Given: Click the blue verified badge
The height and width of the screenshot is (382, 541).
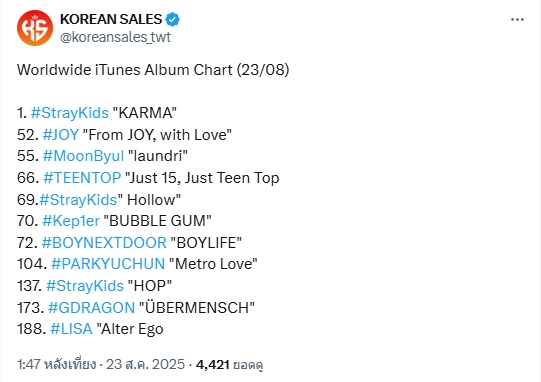Looking at the screenshot, I should [173, 19].
